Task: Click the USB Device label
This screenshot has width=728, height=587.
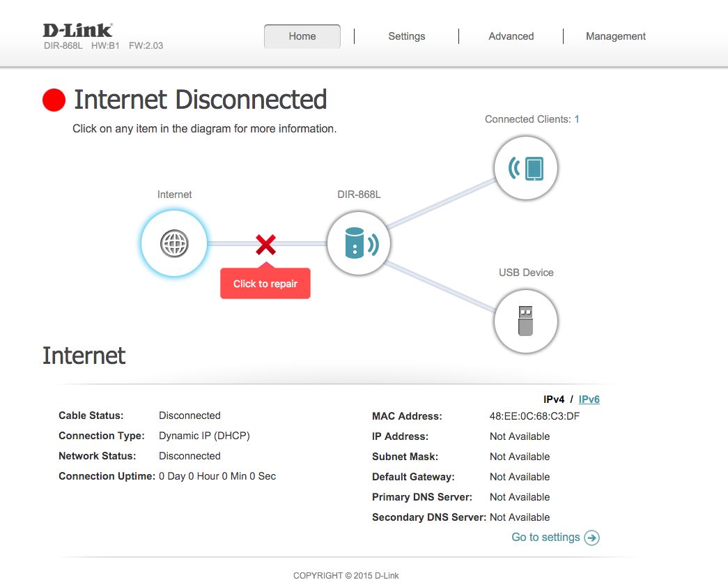Action: [x=526, y=273]
